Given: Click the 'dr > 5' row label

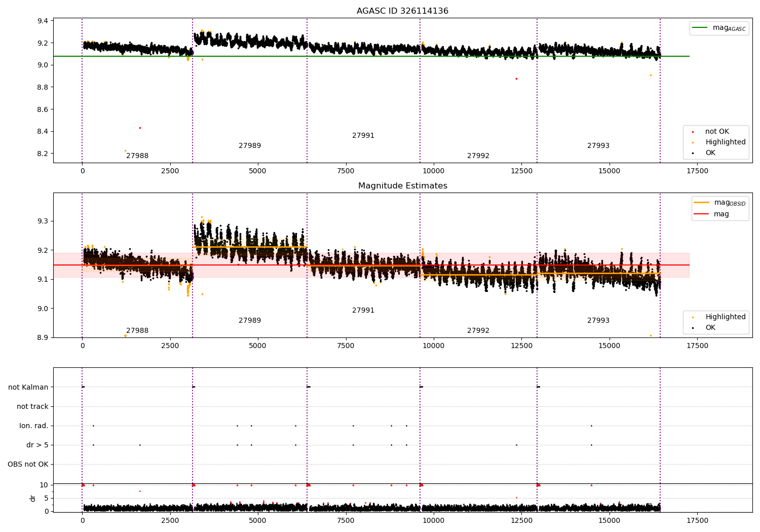Looking at the screenshot, I should point(37,445).
